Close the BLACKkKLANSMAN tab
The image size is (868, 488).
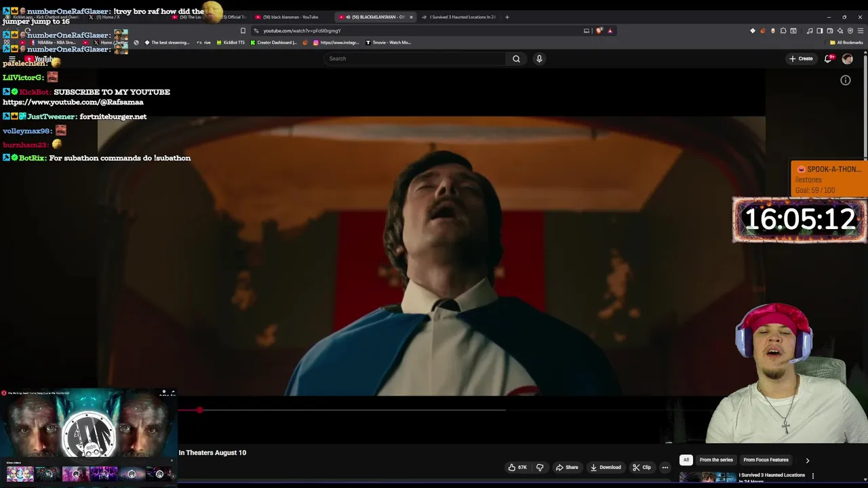(x=411, y=17)
